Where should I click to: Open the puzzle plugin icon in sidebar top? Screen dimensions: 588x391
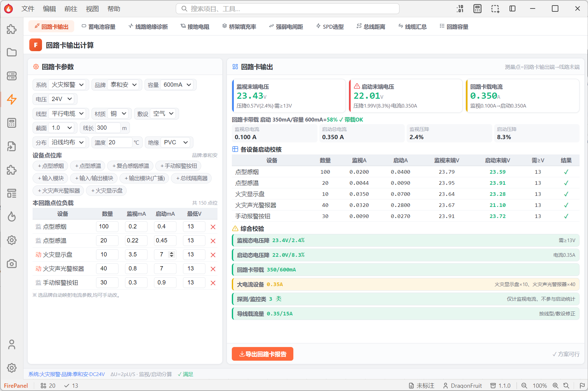[x=12, y=29]
